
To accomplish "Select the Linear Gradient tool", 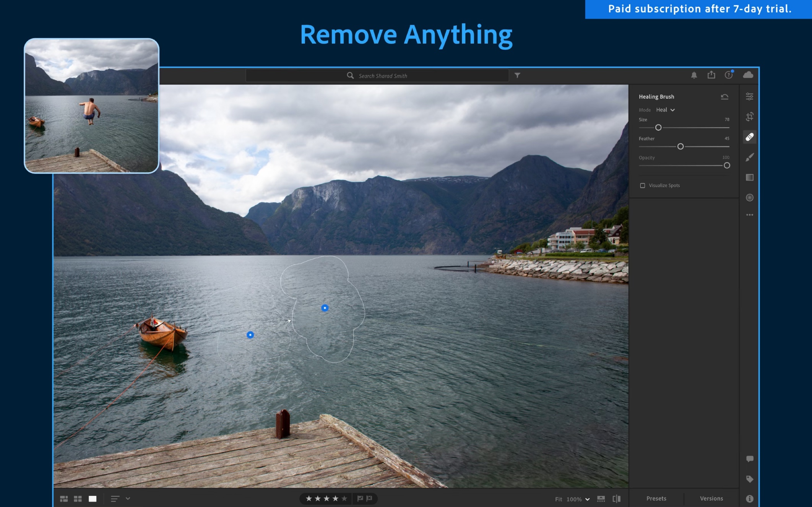I will 749,177.
